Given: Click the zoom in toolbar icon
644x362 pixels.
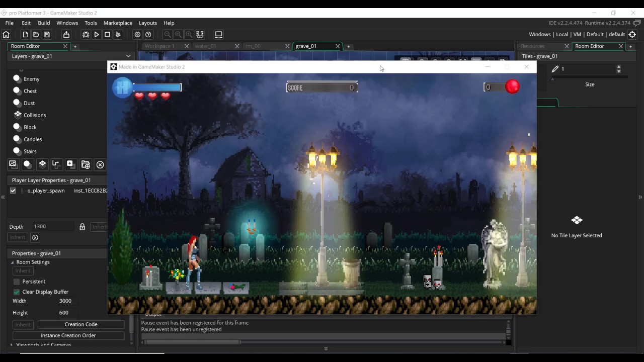Looking at the screenshot, I should point(189,35).
